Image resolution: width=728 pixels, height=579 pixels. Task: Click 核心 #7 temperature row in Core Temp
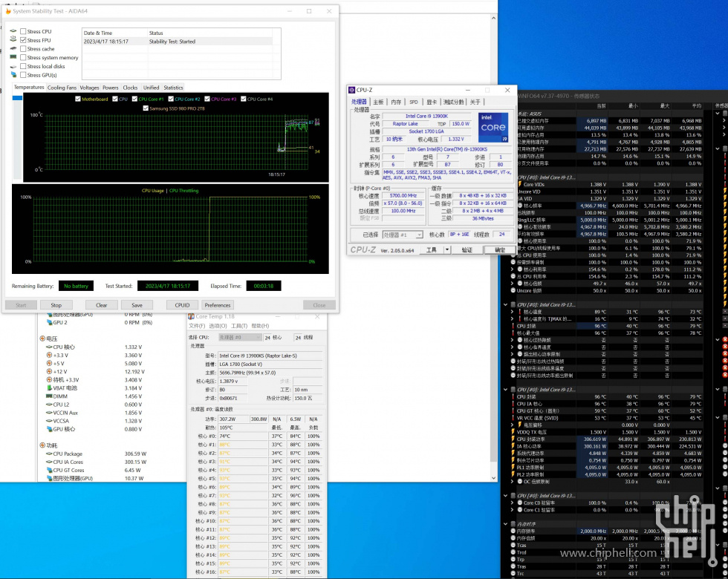[259, 496]
